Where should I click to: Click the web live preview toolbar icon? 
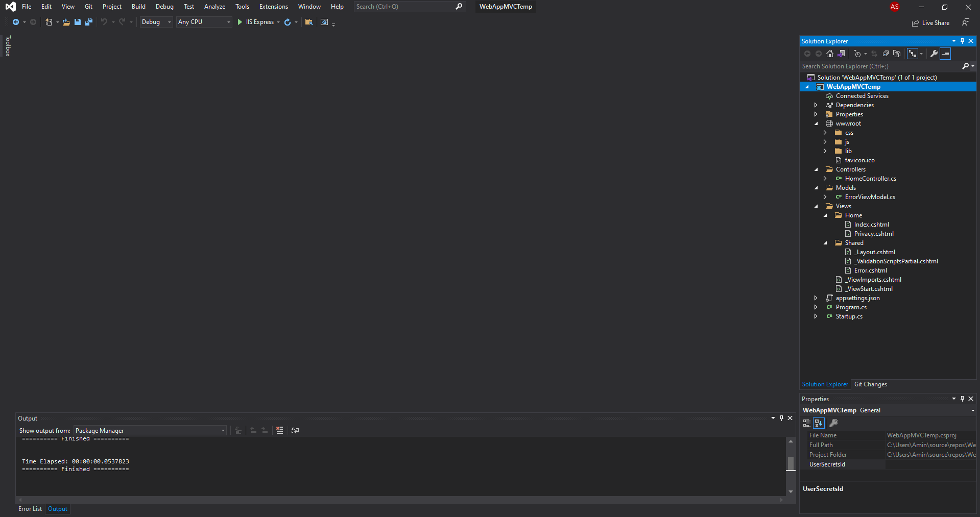click(324, 22)
